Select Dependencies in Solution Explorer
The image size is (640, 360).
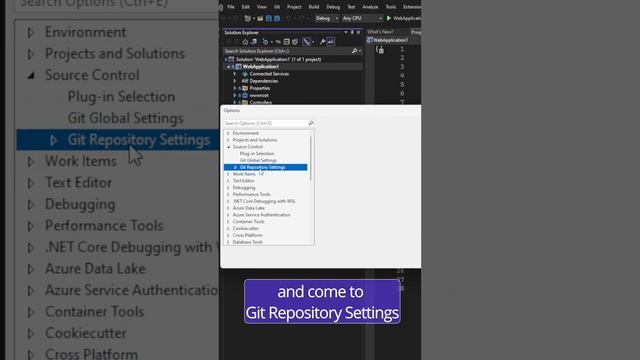coord(264,81)
